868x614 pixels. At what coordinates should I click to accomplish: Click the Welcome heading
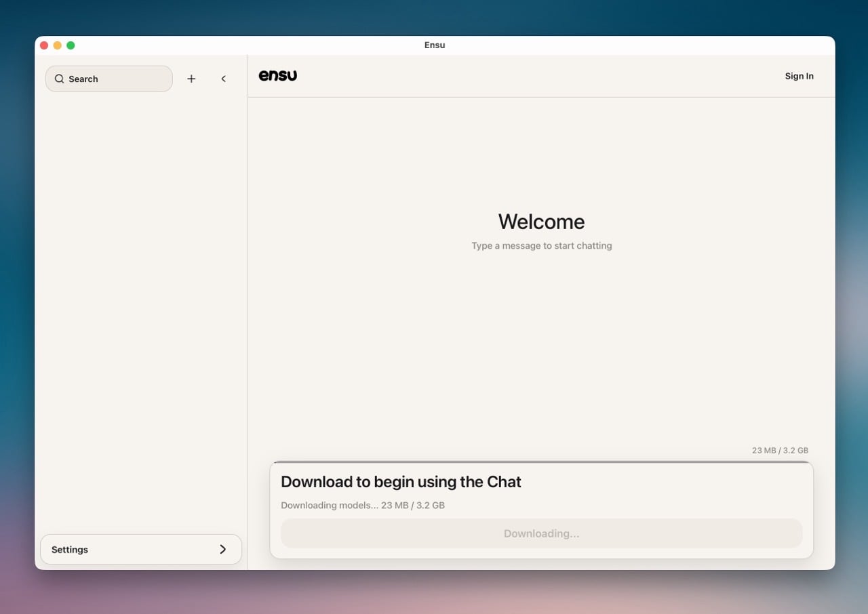[x=541, y=222]
